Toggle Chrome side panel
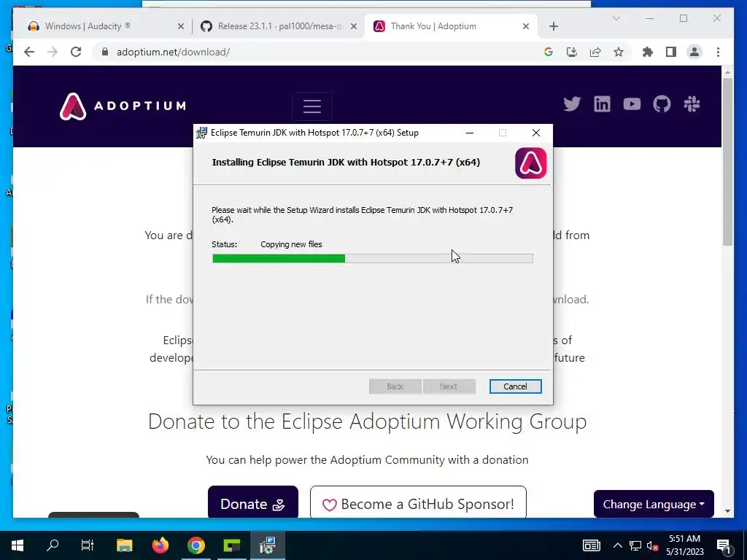The width and height of the screenshot is (747, 560). coord(671,52)
